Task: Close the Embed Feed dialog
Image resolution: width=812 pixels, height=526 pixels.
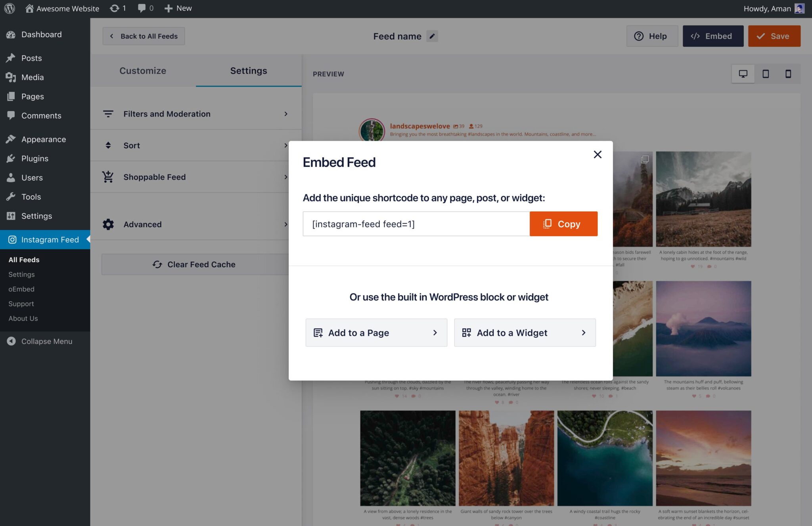Action: 598,155
